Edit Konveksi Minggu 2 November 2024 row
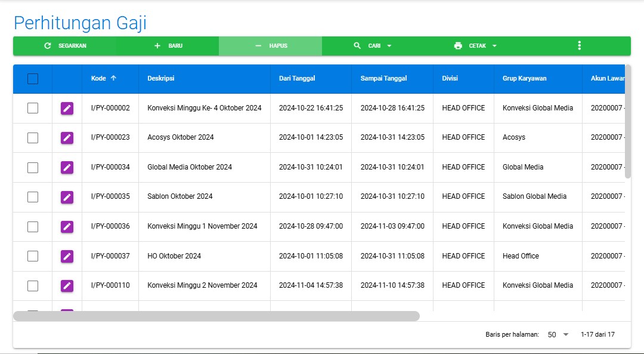This screenshot has height=354, width=644. tap(67, 286)
